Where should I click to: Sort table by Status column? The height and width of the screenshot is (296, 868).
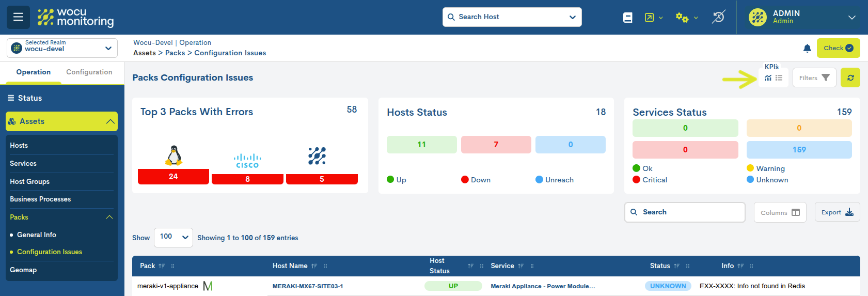pos(676,266)
